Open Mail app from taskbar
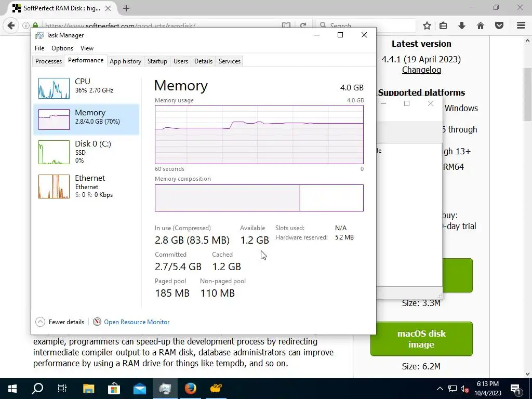The height and width of the screenshot is (399, 532). tap(139, 389)
